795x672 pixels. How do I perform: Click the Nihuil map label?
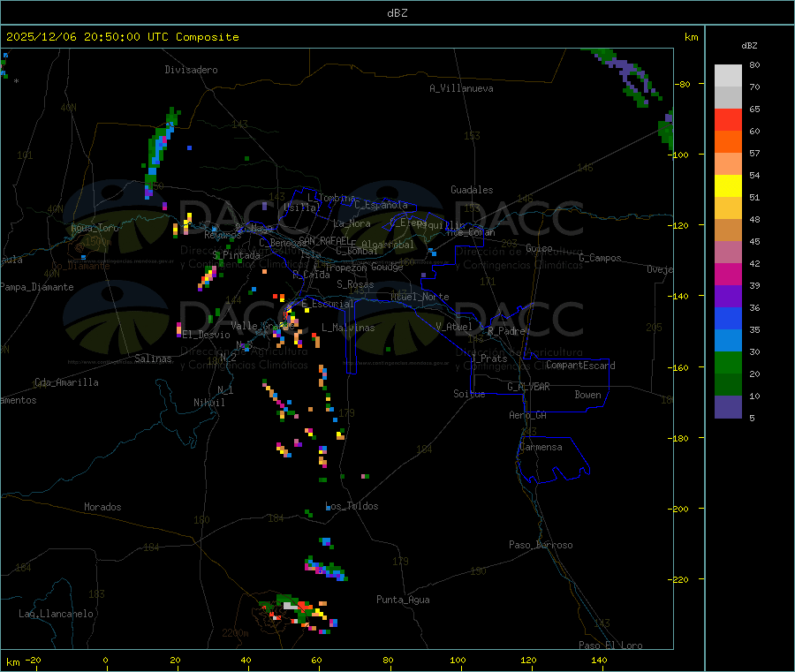click(208, 403)
